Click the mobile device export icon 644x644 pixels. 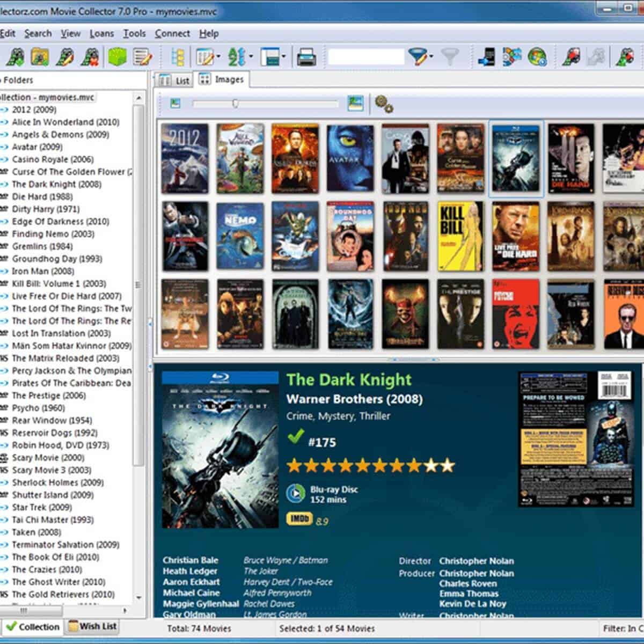pos(486,56)
